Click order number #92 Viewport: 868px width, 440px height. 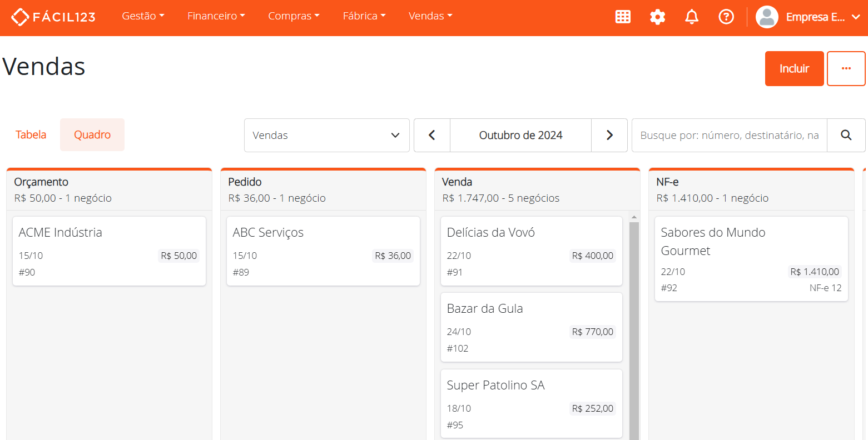click(x=669, y=288)
